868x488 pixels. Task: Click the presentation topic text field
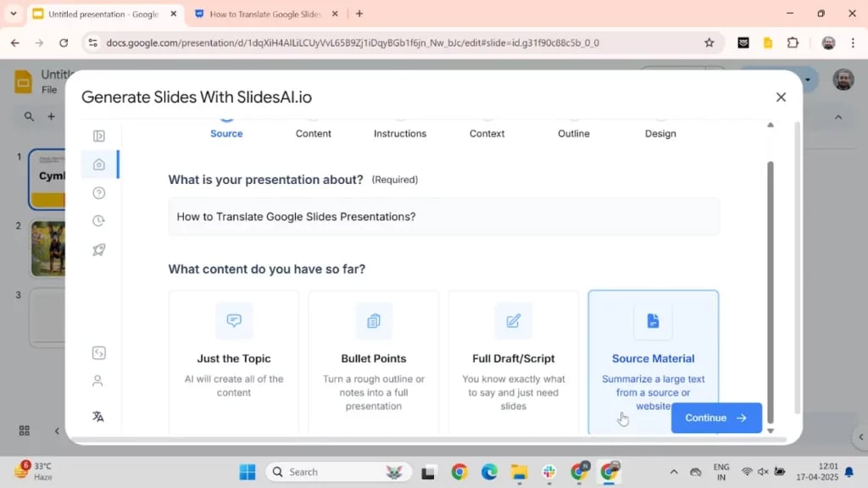click(x=443, y=217)
